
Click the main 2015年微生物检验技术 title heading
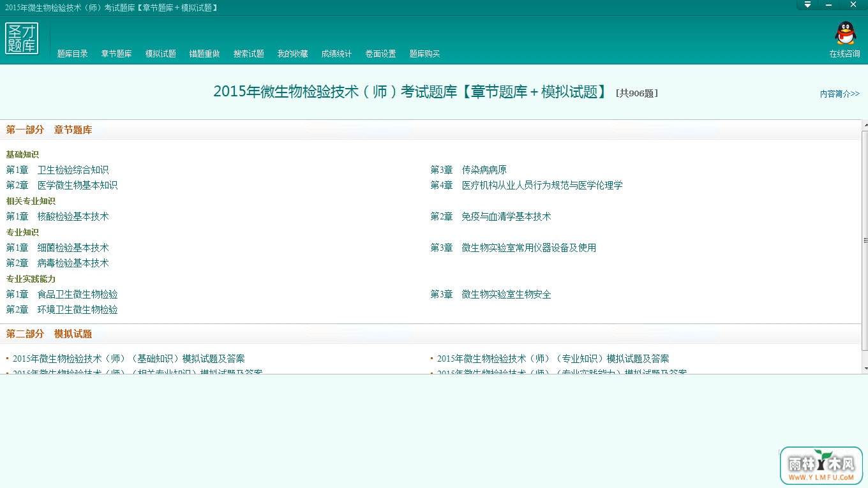411,92
